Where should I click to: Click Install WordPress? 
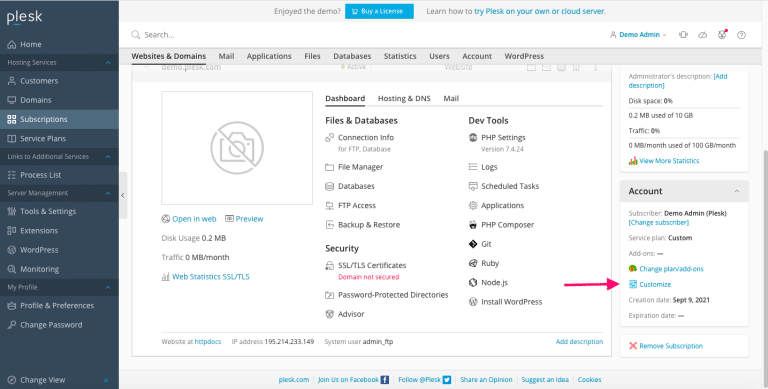point(511,302)
